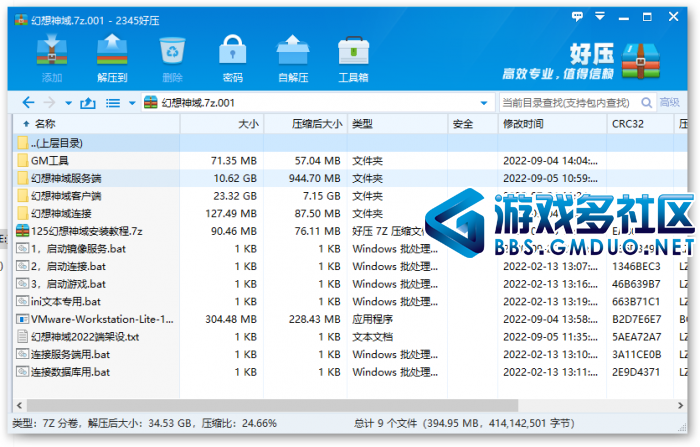The height and width of the screenshot is (447, 700).
Task: Click the 高级 advanced search link
Action: click(670, 103)
